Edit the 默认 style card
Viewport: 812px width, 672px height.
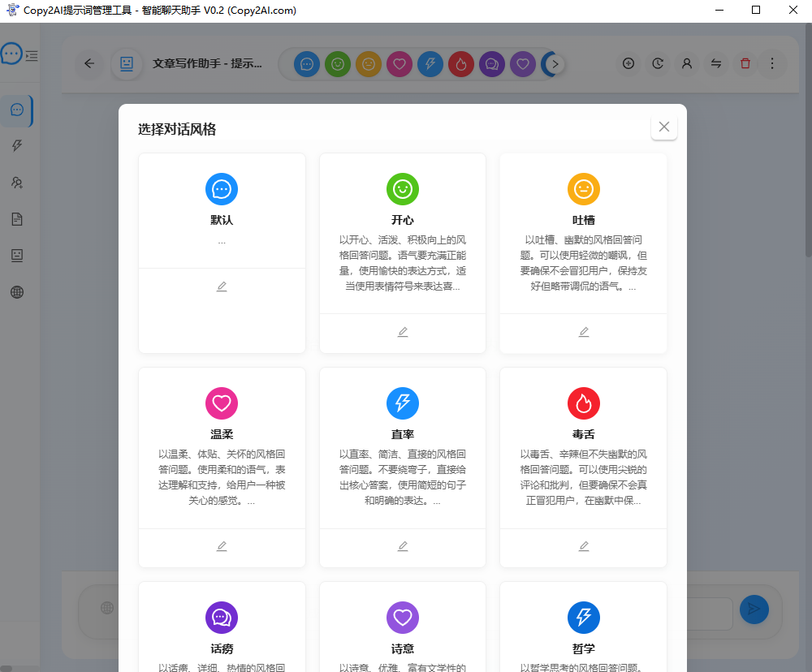(x=222, y=286)
